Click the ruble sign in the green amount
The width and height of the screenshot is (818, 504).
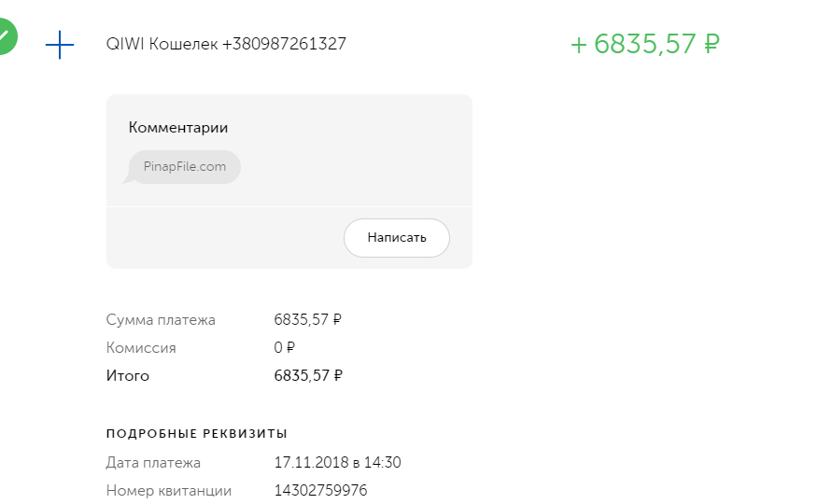pyautogui.click(x=712, y=45)
